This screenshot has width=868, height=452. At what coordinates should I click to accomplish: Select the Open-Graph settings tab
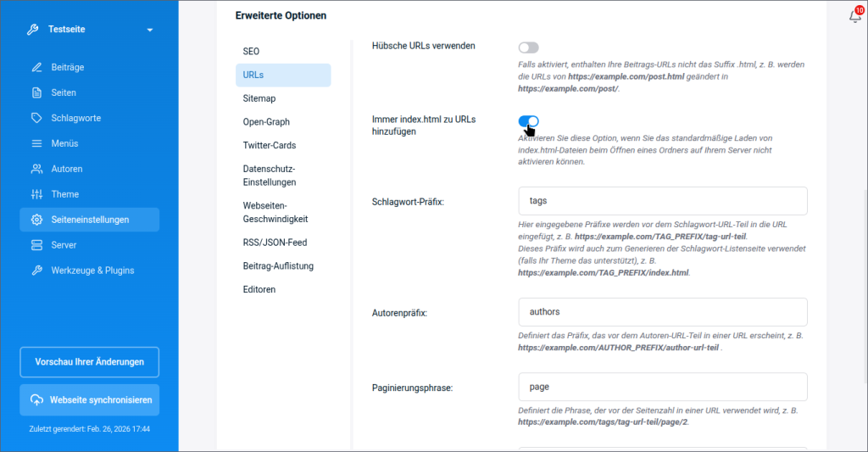tap(266, 122)
